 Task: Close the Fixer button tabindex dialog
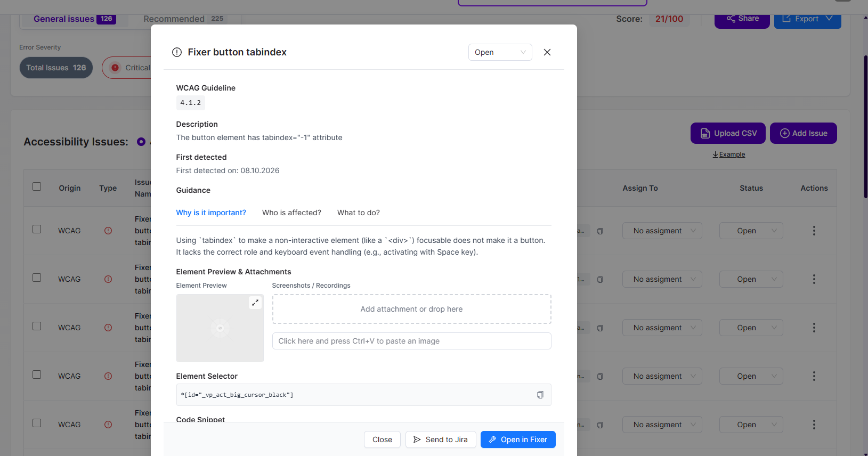coord(547,52)
